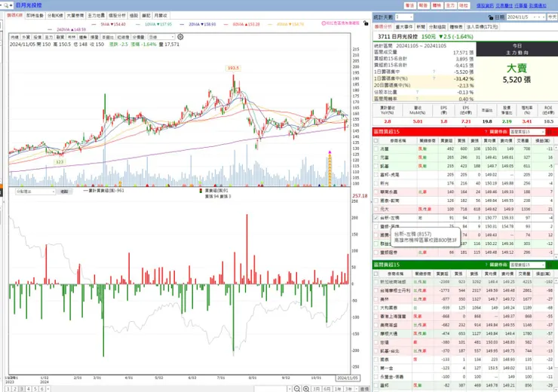This screenshot has height=392, width=558.
Task: Click the 3711 日月光投控 stock title
Action: 397,36
